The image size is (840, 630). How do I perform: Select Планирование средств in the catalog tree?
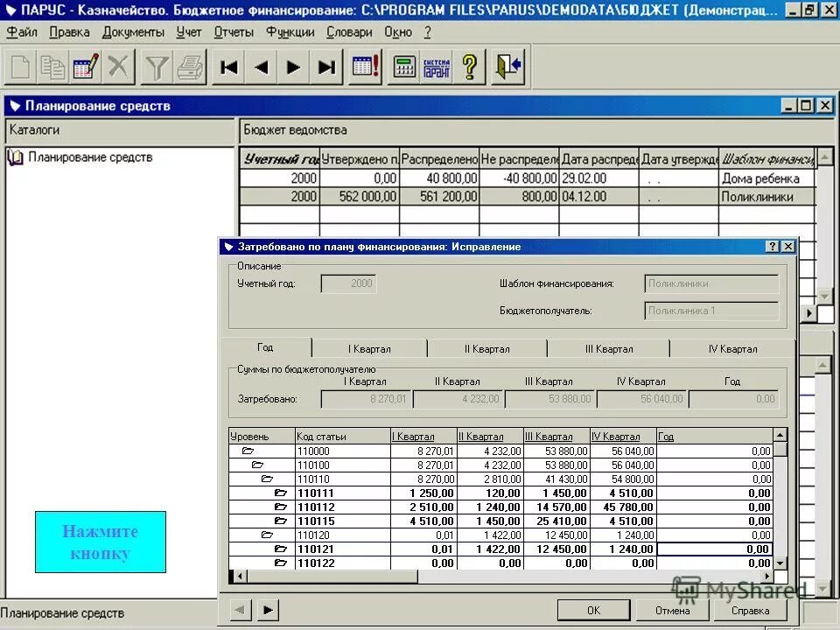tap(90, 157)
